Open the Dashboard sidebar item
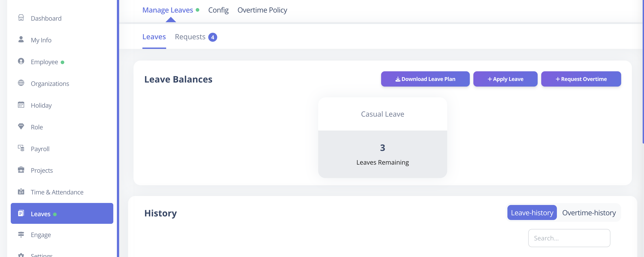 click(62, 18)
